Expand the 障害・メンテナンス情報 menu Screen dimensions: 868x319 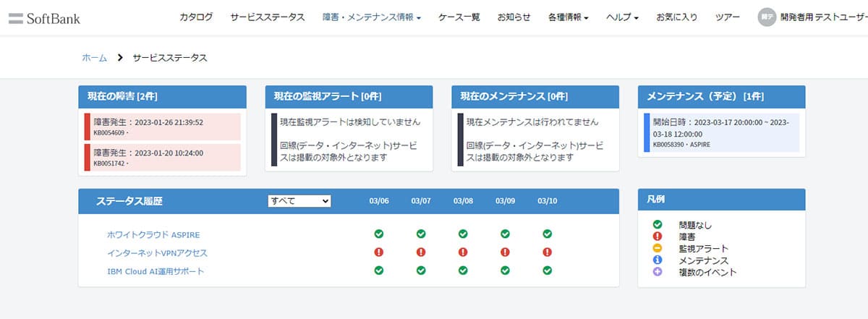point(372,17)
